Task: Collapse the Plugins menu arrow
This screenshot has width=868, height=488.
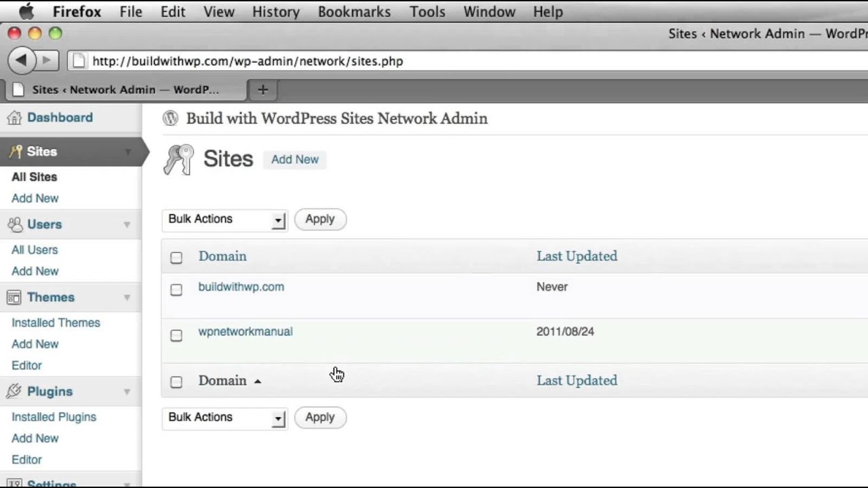Action: point(127,392)
